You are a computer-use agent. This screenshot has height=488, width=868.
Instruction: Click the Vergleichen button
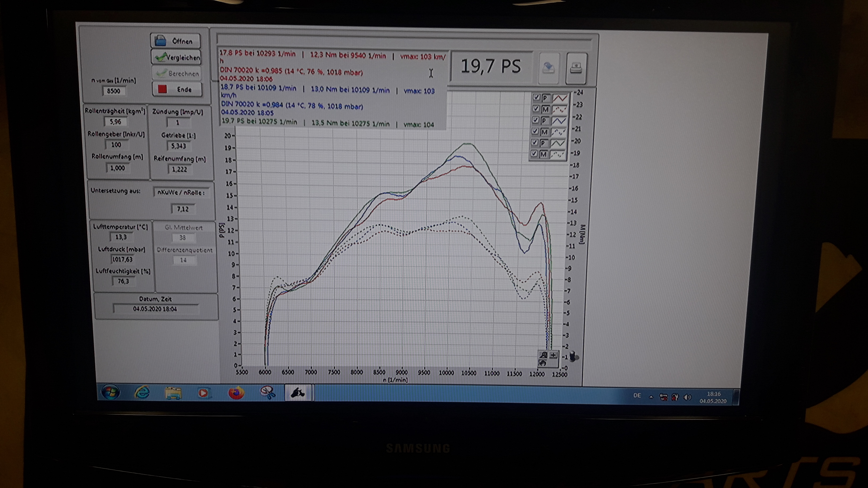click(x=176, y=57)
